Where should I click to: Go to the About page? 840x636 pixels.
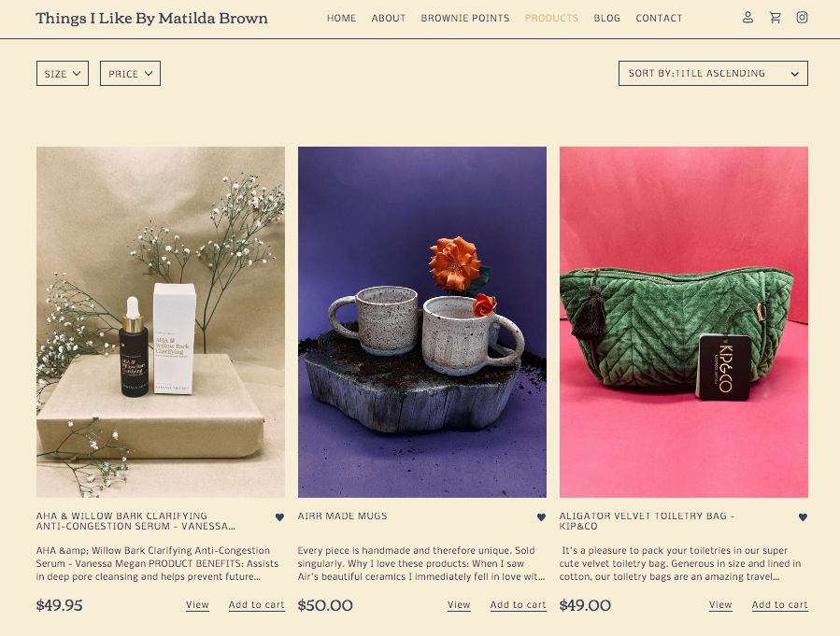pos(389,18)
